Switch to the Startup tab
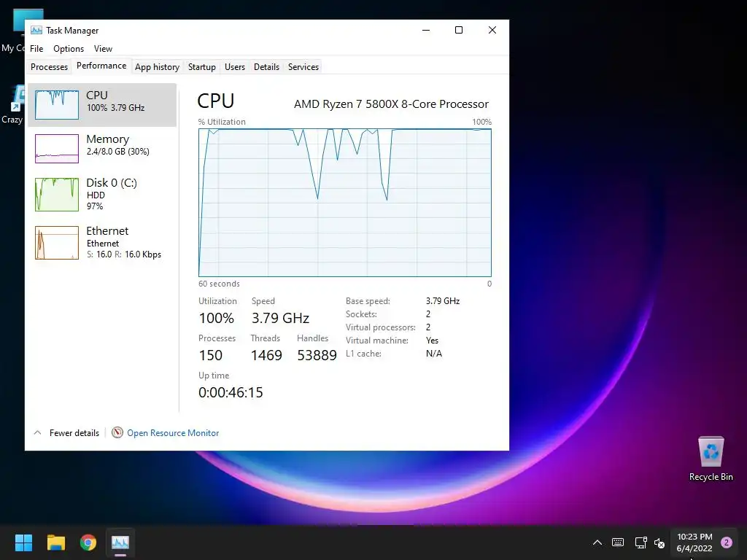747x560 pixels. (x=202, y=66)
